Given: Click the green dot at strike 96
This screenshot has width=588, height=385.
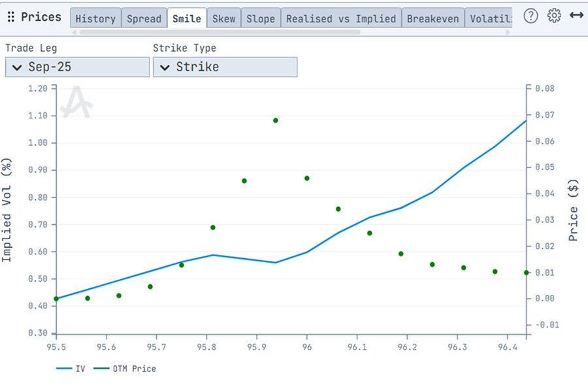Looking at the screenshot, I should point(307,178).
